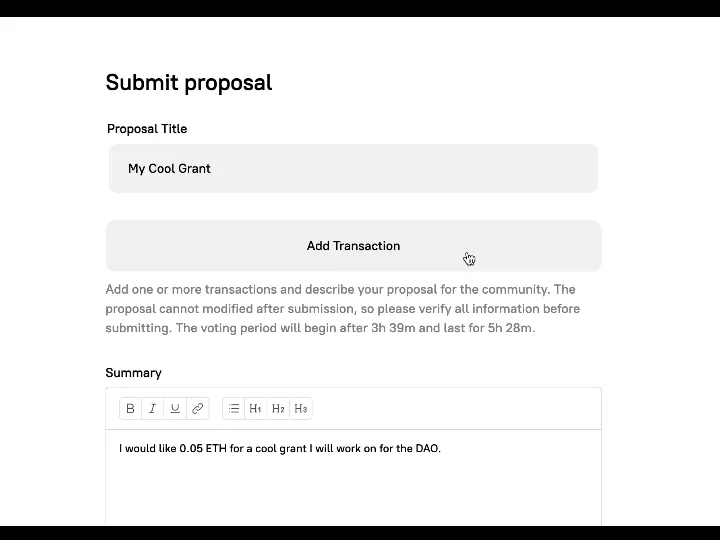Apply Heading 3 style with H3
720x540 pixels.
[x=301, y=408]
